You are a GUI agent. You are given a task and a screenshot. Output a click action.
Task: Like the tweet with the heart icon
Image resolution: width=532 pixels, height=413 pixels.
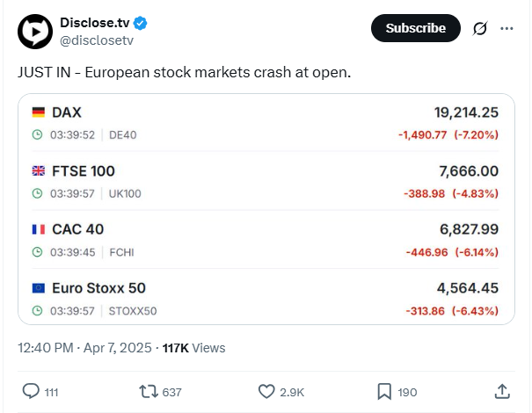pyautogui.click(x=266, y=392)
